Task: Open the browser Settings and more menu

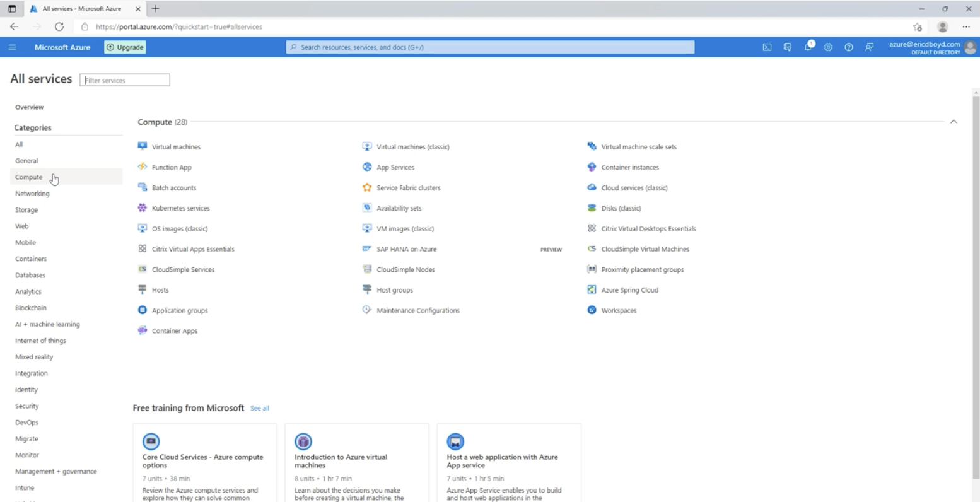Action: (x=966, y=26)
